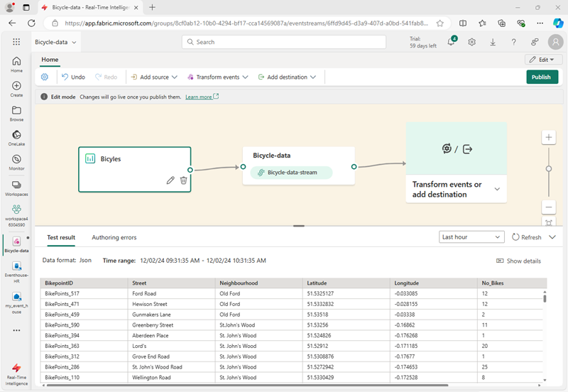This screenshot has width=568, height=392.
Task: Fit canvas to view icon
Action: tap(548, 222)
